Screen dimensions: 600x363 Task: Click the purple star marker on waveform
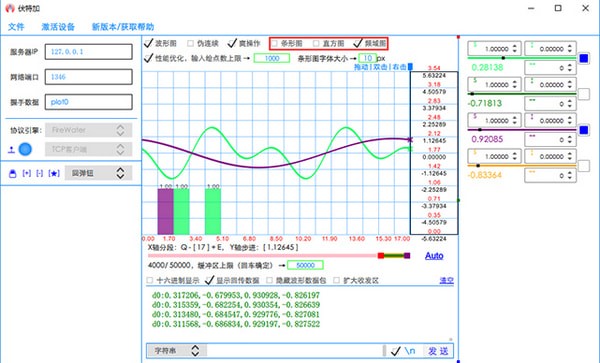click(410, 140)
